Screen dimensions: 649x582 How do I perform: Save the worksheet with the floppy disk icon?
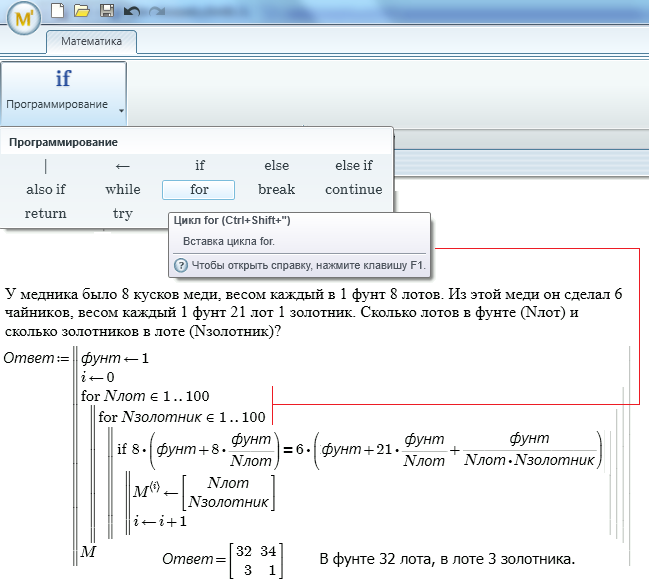(x=107, y=11)
